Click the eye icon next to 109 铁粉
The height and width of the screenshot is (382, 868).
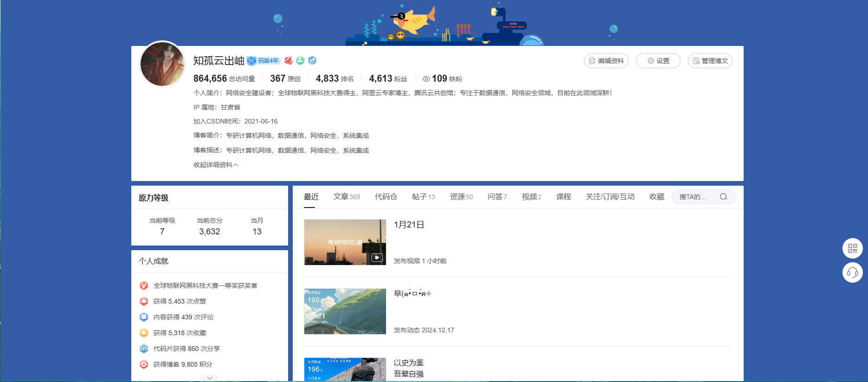click(426, 79)
